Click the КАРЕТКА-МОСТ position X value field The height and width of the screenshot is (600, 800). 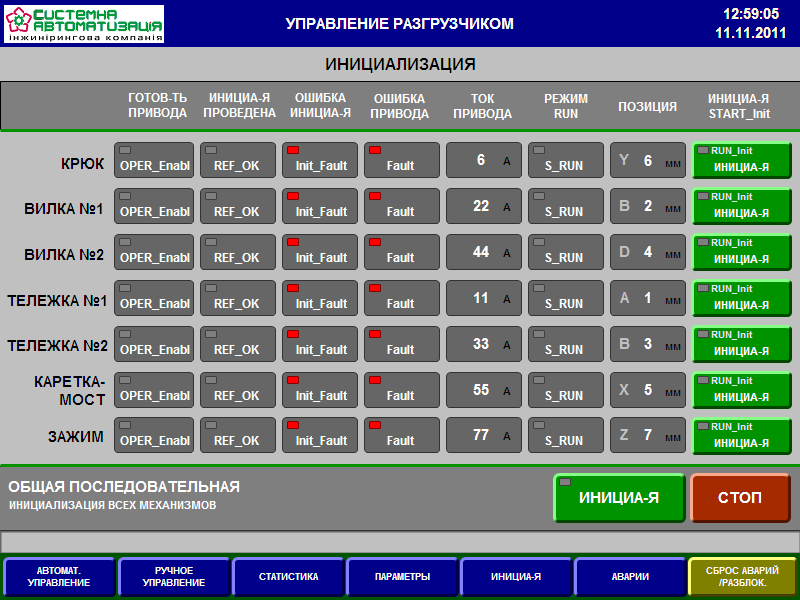coord(648,389)
